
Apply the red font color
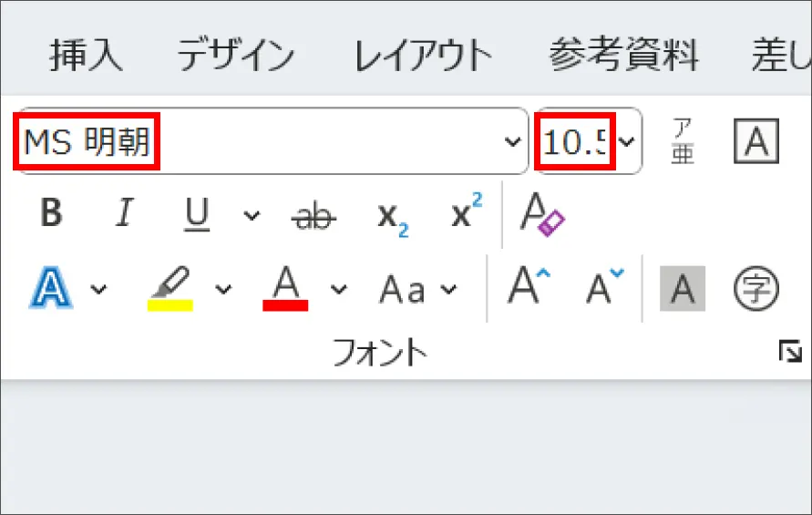click(285, 289)
